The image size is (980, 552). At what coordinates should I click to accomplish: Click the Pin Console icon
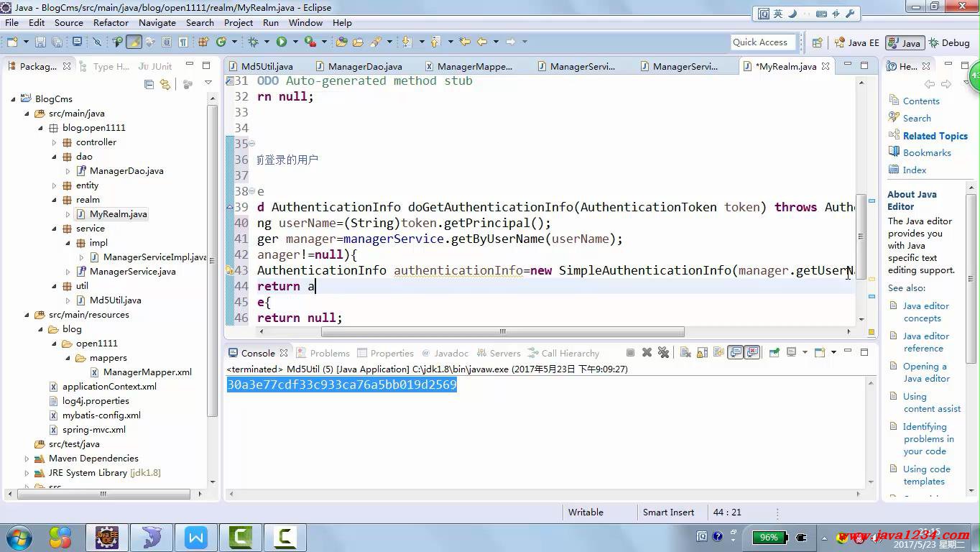pos(775,353)
